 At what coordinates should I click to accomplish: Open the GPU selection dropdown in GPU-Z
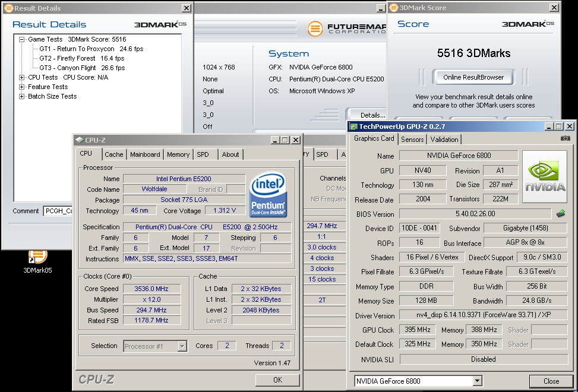pyautogui.click(x=478, y=381)
